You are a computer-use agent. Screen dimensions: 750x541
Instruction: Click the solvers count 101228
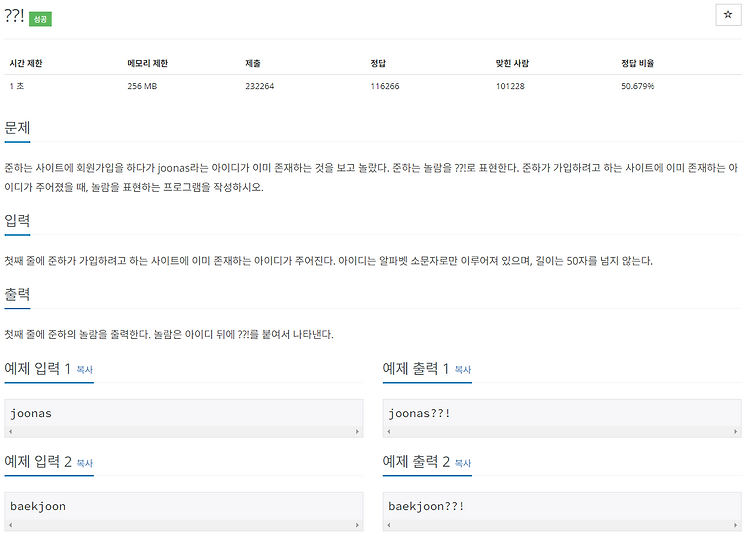510,86
